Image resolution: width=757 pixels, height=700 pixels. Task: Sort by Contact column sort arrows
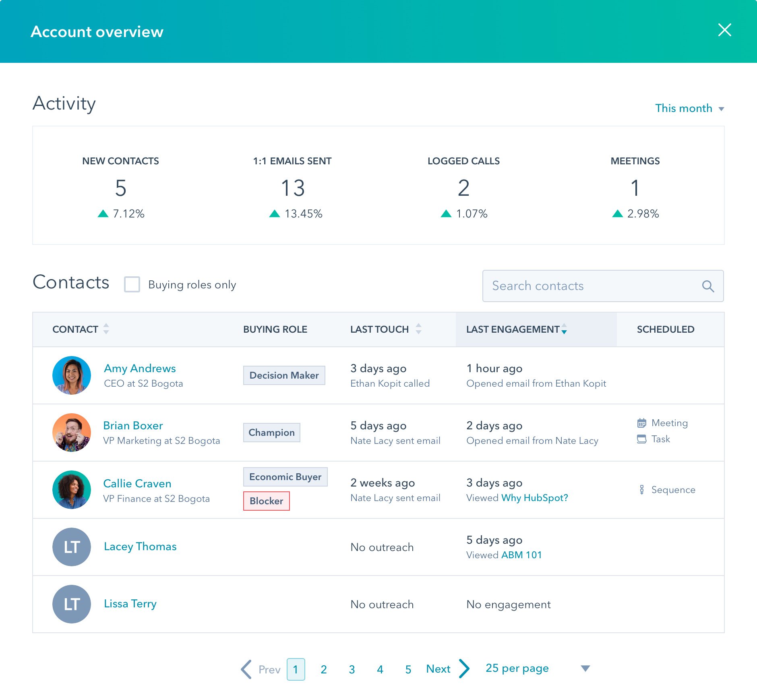[x=106, y=329]
